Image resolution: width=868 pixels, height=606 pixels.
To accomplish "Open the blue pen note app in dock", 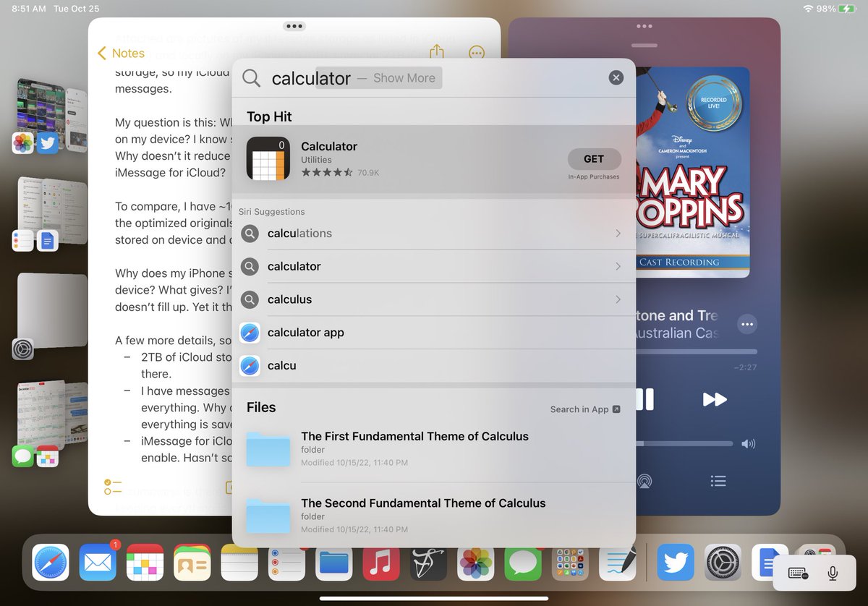I will point(618,563).
